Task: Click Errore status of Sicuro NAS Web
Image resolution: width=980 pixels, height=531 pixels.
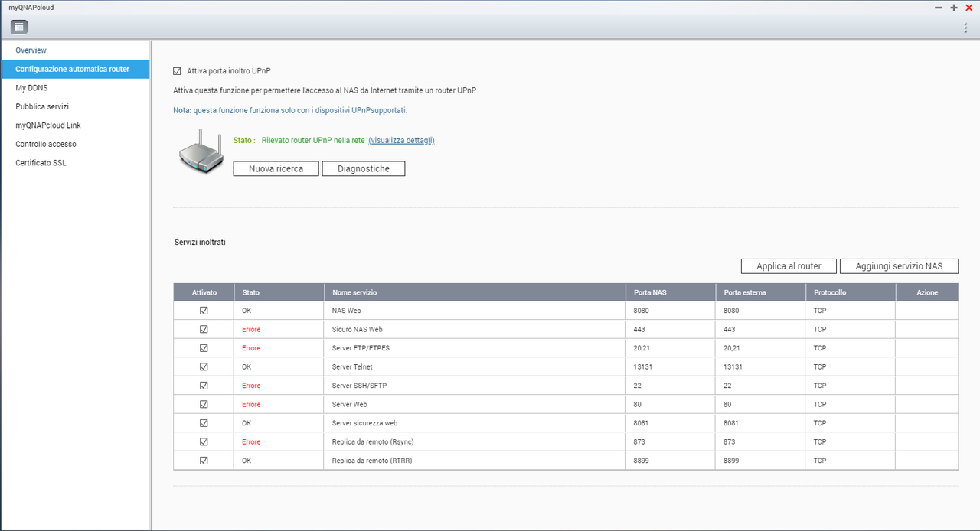Action: 251,329
